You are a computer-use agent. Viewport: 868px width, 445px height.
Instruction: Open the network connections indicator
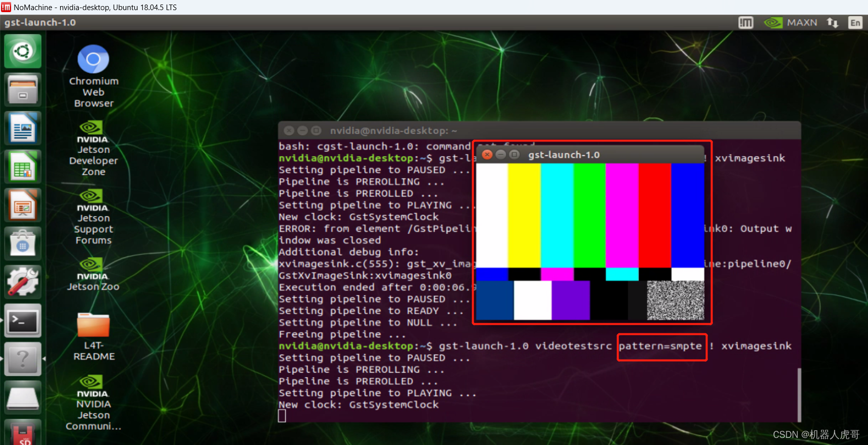[x=832, y=23]
